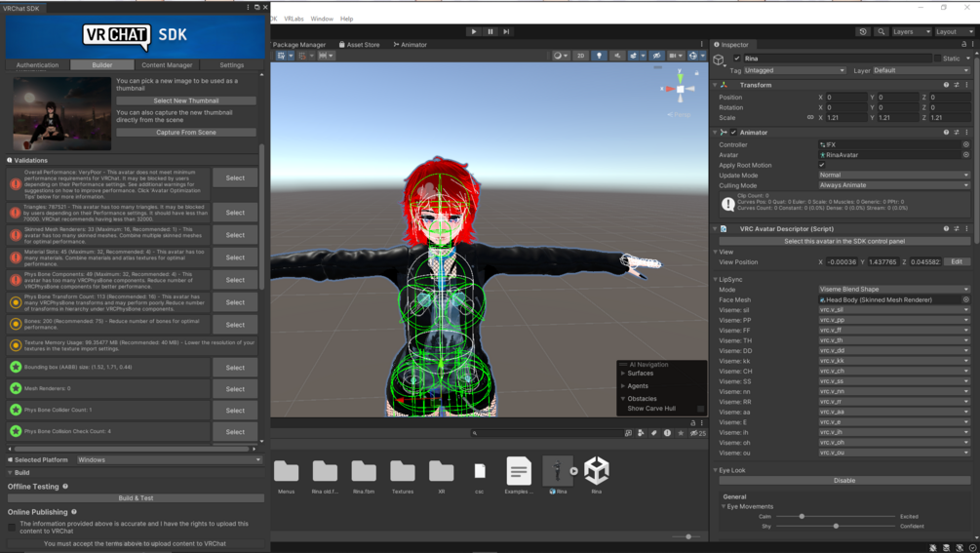The height and width of the screenshot is (553, 980).
Task: Open the Tag Untagged dropdown
Action: pyautogui.click(x=795, y=70)
